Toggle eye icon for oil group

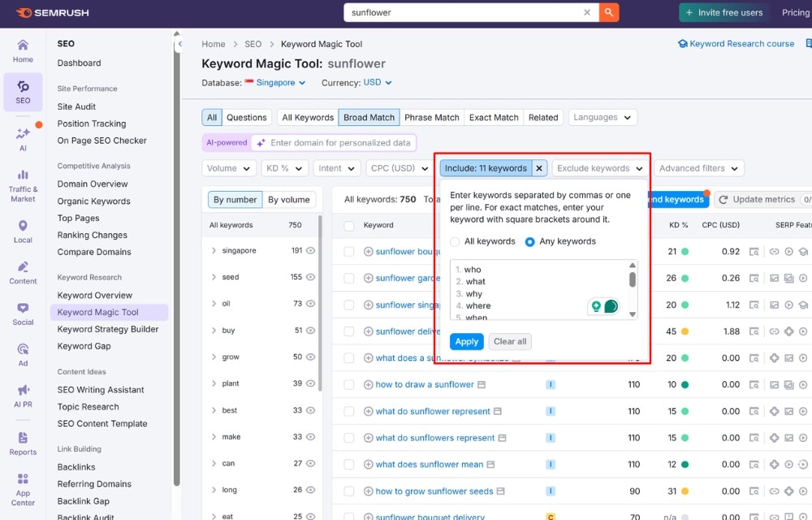(311, 304)
